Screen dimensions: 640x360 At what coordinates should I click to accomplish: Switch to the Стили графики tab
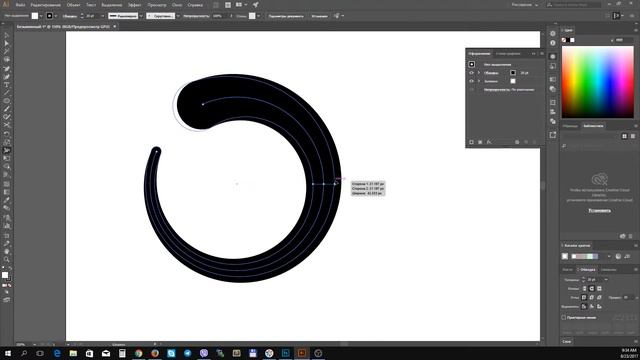[508, 53]
